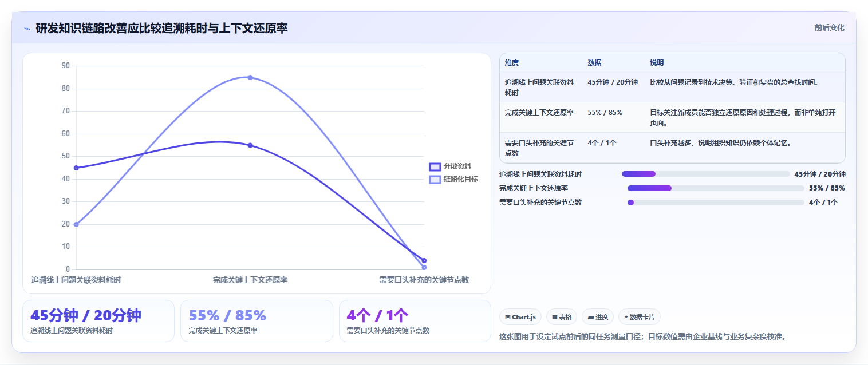The image size is (868, 365).
Task: Click the dashboard title 研发知识链路改善应比较追溯耗时
Action: [161, 28]
